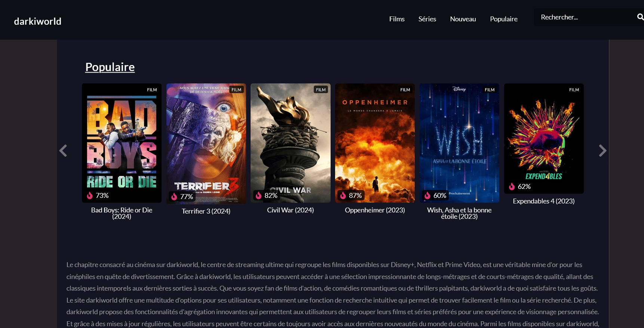The image size is (644, 328).
Task: Open Bad Boys: Ride or Die title link
Action: coord(122,213)
